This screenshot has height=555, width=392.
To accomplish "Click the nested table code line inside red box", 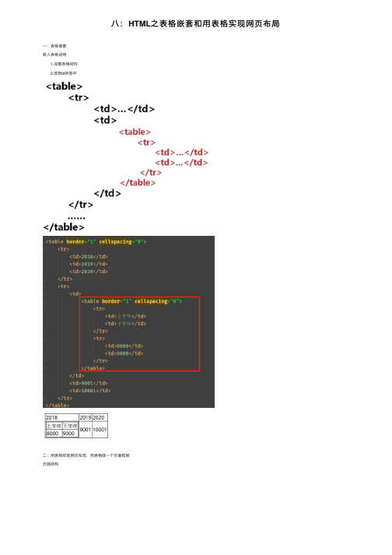I will click(x=131, y=301).
